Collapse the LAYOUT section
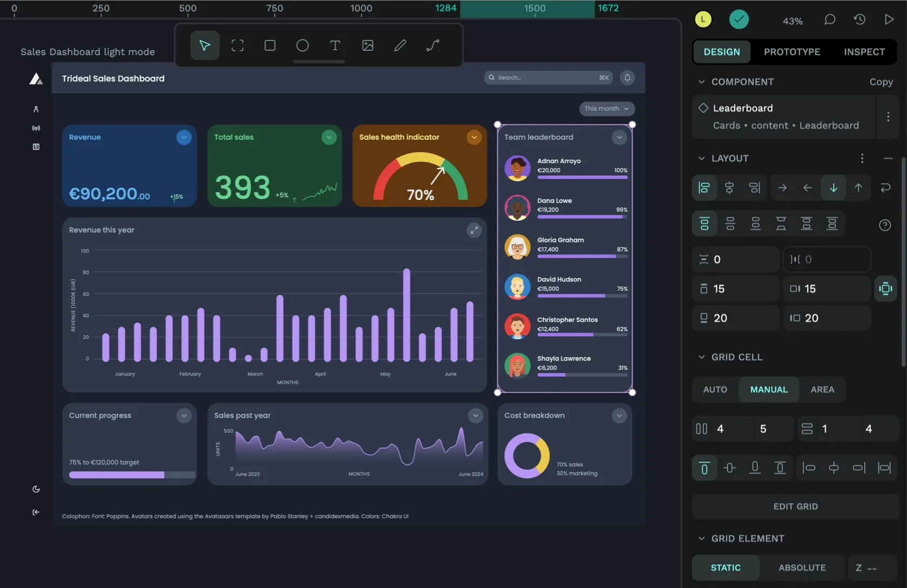907x588 pixels. coord(701,158)
